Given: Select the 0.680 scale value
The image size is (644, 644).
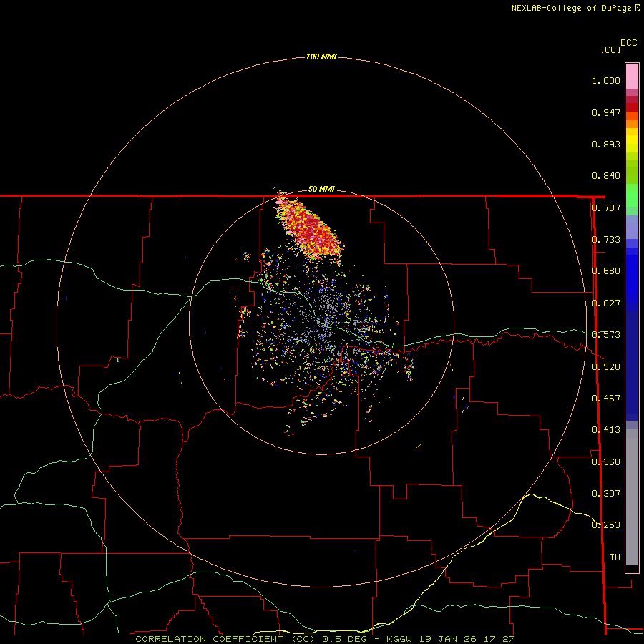Looking at the screenshot, I should [606, 271].
